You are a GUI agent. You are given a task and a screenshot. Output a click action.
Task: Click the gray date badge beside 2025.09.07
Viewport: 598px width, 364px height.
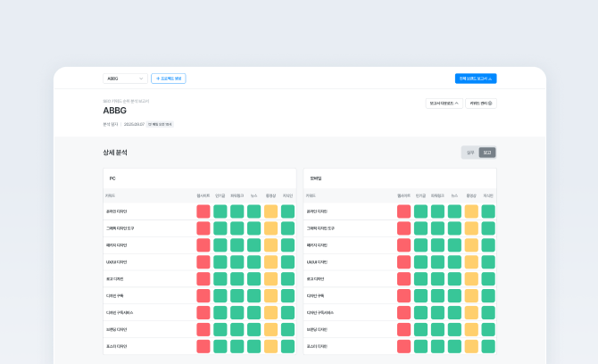tap(160, 124)
